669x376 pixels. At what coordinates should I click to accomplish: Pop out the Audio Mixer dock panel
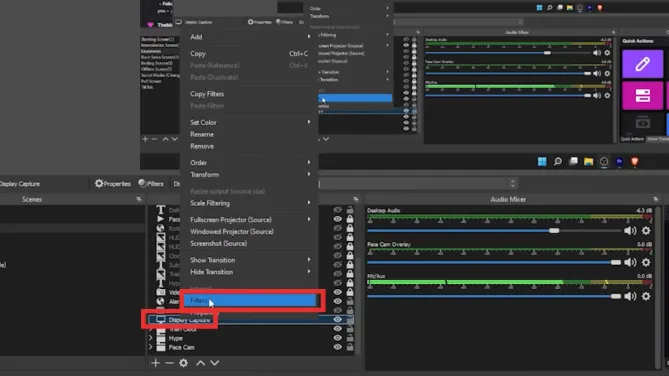point(656,199)
